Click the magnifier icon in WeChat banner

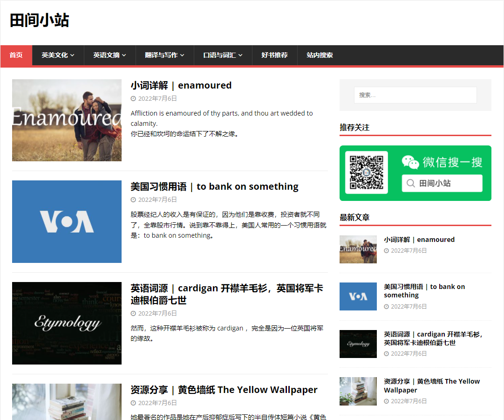click(411, 183)
